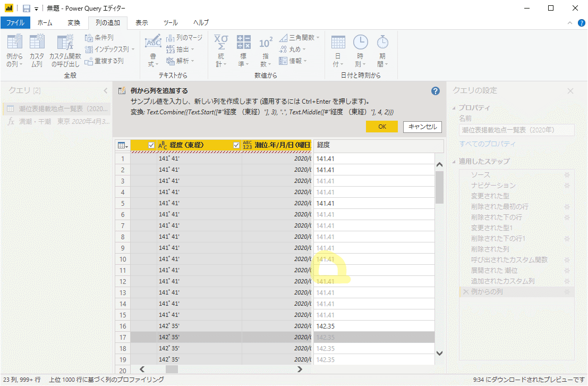The width and height of the screenshot is (588, 386).
Task: Switch to the 変換 tab
Action: pyautogui.click(x=74, y=23)
